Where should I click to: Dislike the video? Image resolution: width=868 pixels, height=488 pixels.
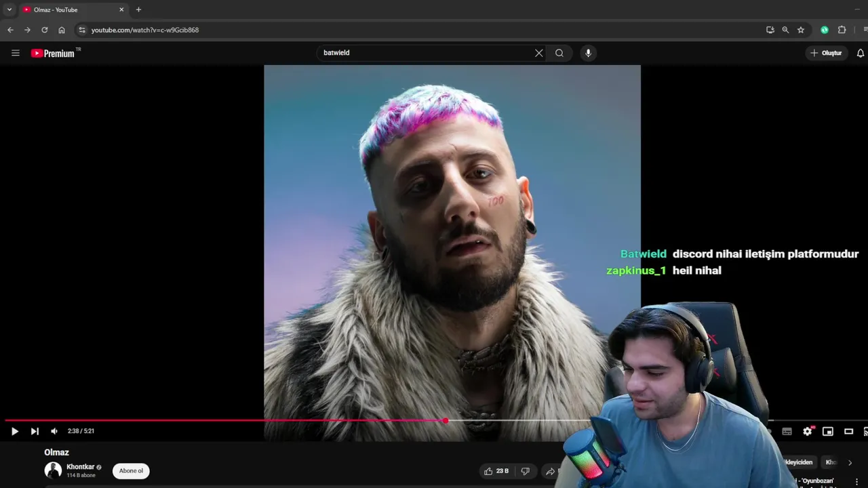[525, 471]
